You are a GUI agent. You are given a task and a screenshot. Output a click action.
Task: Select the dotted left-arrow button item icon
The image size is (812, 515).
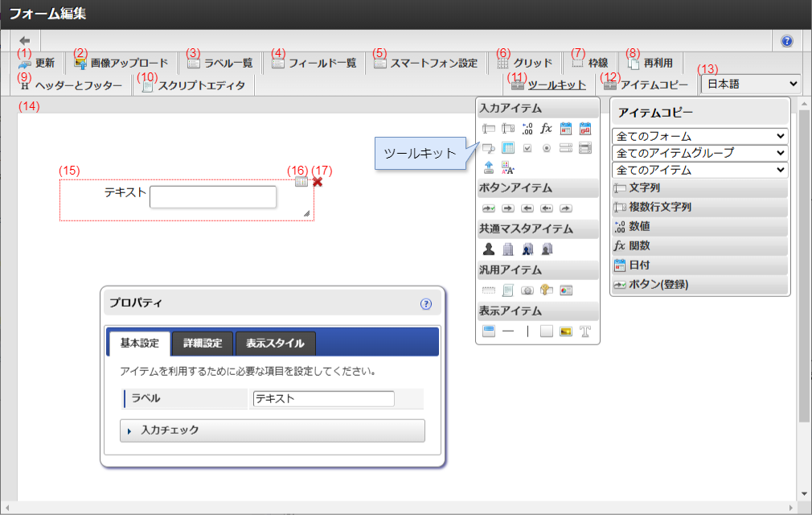coord(547,208)
